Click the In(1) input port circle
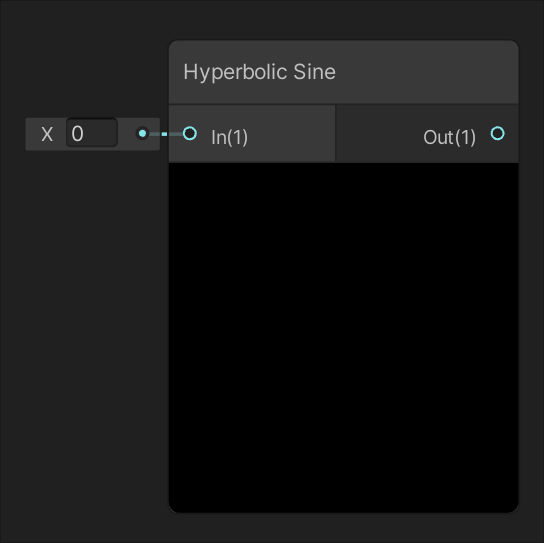This screenshot has width=544, height=543. click(190, 133)
